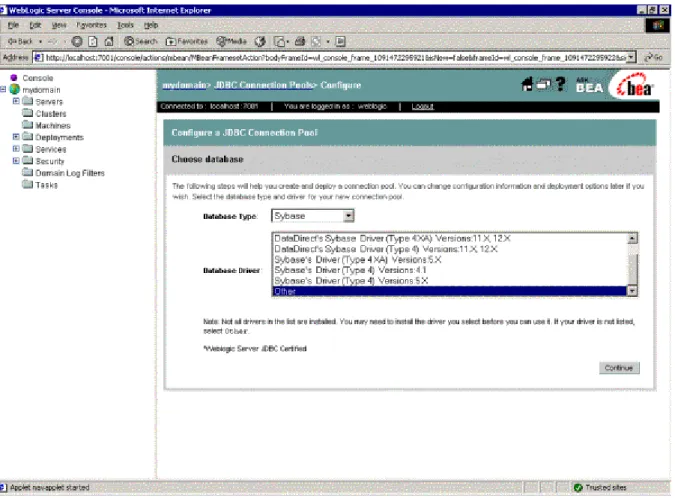Expand the Deployments tree node
Screen dimensions: 675x498
[16, 136]
